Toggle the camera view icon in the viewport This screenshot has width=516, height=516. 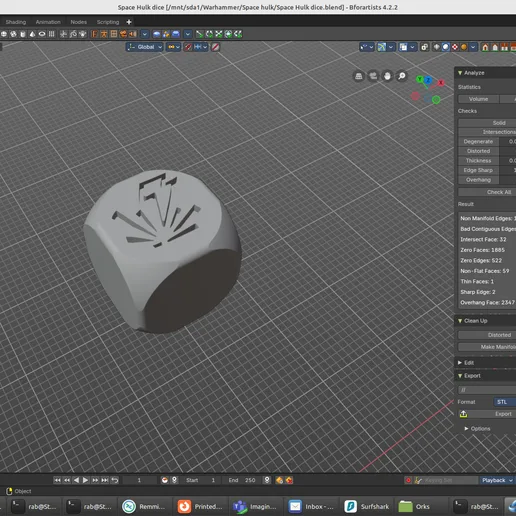[x=373, y=76]
